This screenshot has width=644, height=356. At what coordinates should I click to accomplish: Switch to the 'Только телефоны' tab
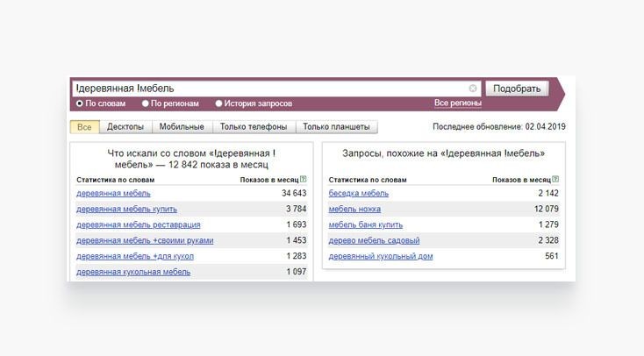coord(254,127)
